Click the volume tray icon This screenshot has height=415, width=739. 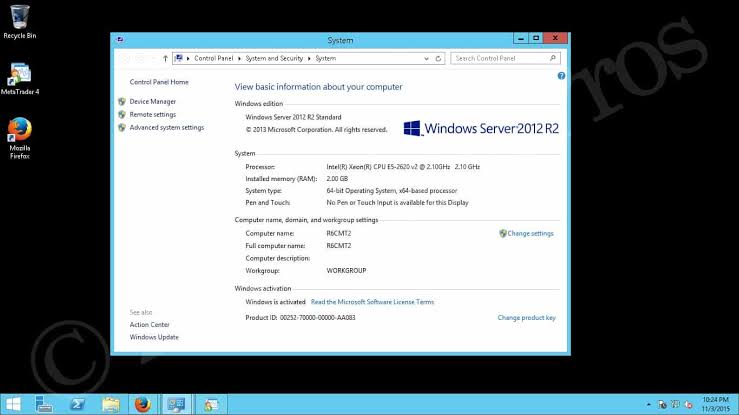pyautogui.click(x=689, y=404)
